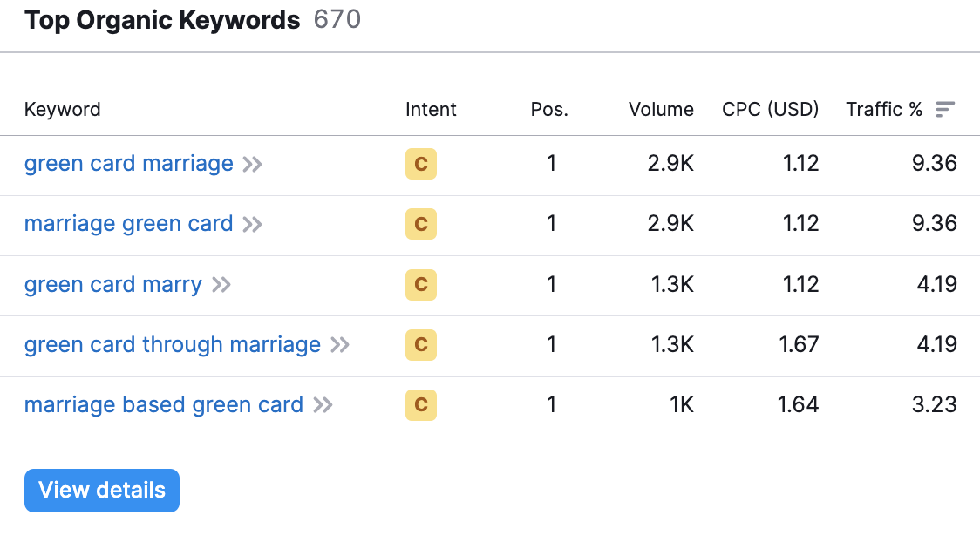Image resolution: width=980 pixels, height=542 pixels.
Task: Open the "green card marriage" keyword link
Action: (128, 164)
